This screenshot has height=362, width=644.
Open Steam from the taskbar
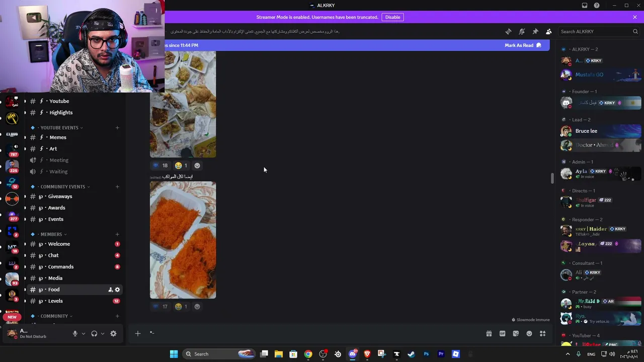coord(411,354)
